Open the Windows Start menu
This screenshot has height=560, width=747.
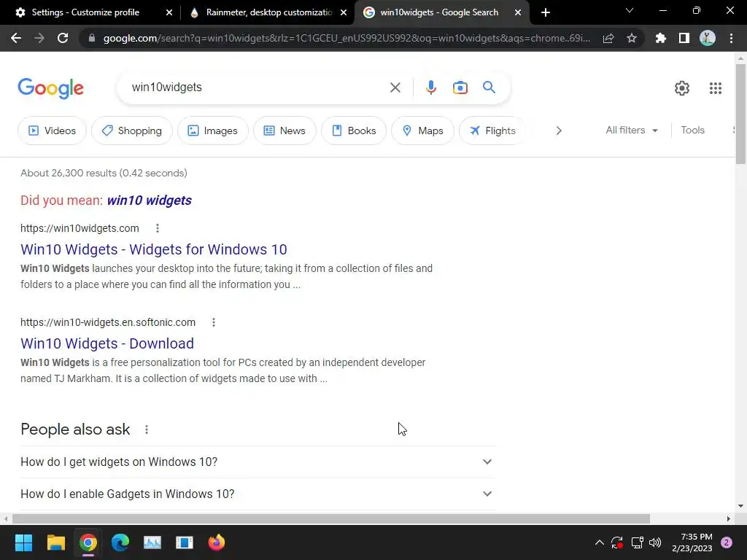23,542
